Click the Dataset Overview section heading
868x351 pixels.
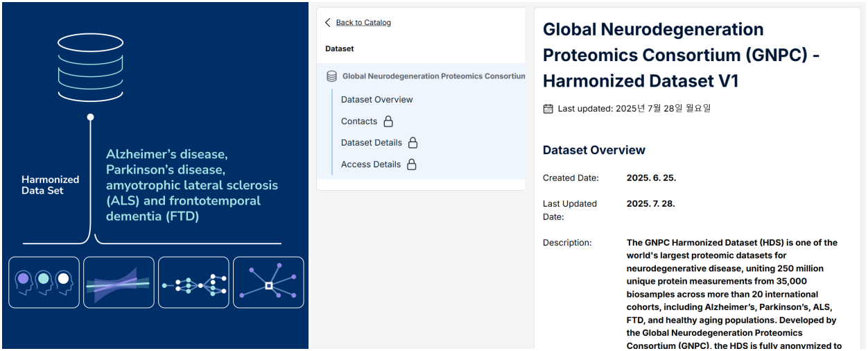(x=594, y=150)
